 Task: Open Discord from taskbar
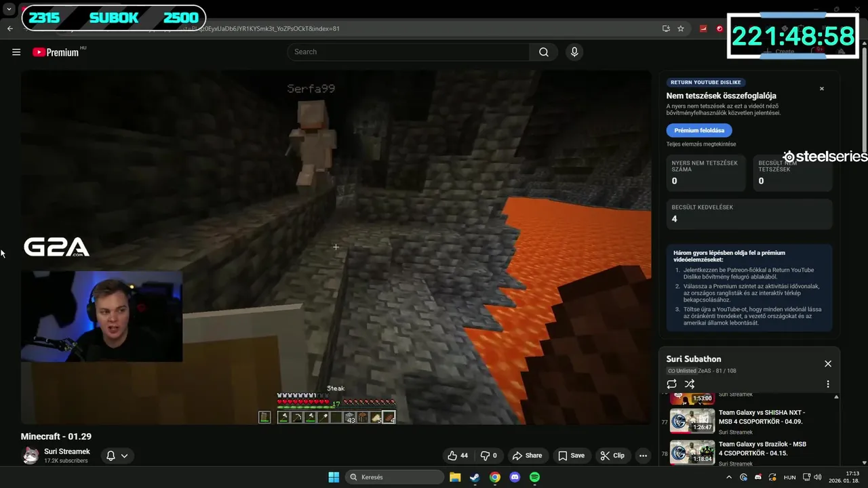tap(515, 477)
